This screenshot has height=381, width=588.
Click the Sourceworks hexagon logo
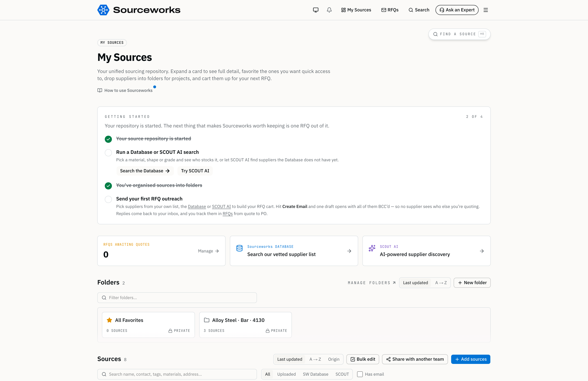click(103, 10)
